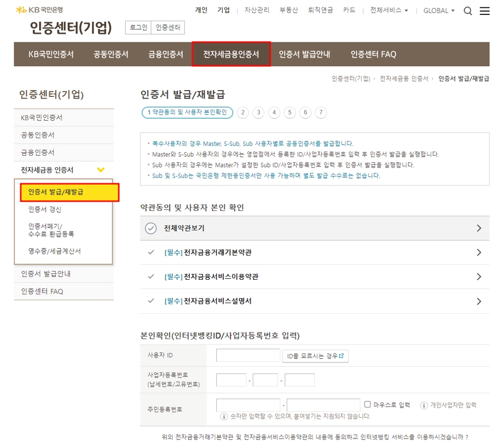Select sidebar item 인증서폐기/수수료 환급등록

[51, 230]
